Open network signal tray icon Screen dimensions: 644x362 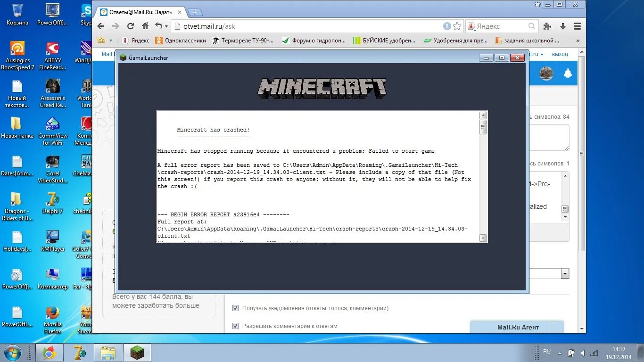point(594,353)
